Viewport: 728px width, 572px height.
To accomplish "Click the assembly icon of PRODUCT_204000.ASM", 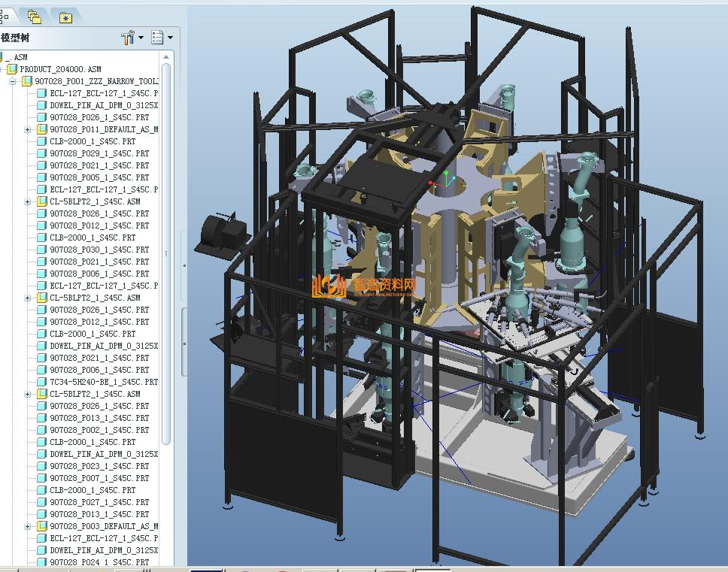I will [x=13, y=69].
